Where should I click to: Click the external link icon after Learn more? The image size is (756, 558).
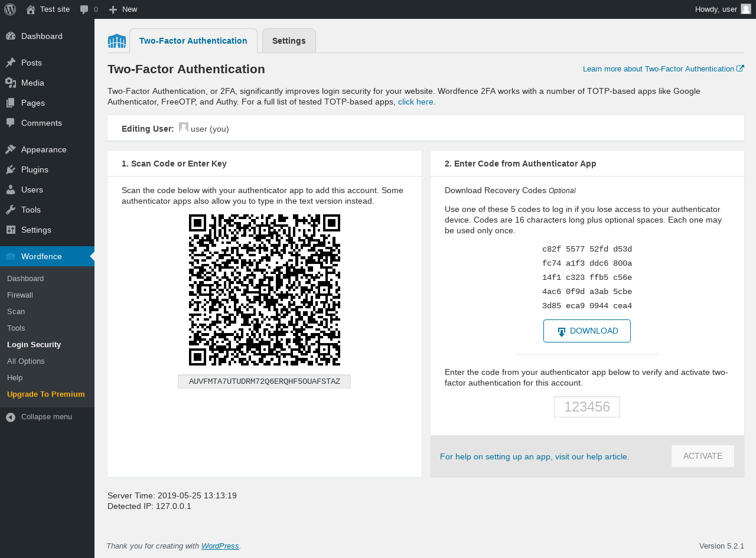pyautogui.click(x=741, y=68)
